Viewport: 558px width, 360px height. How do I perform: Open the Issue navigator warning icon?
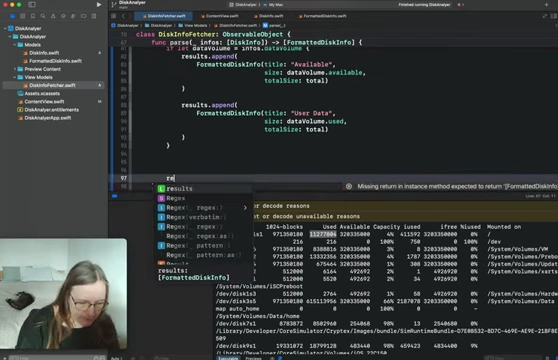click(x=53, y=16)
